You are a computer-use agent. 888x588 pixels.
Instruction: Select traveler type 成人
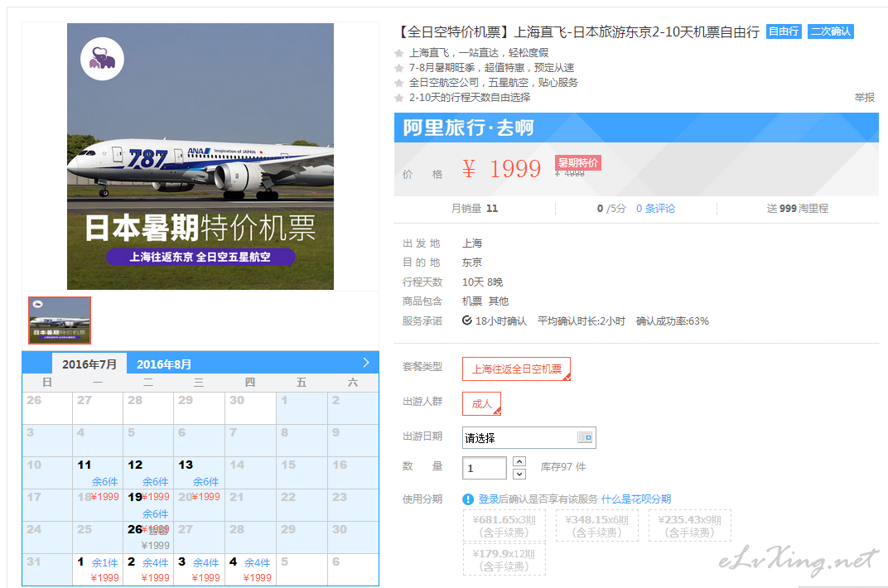pos(481,403)
